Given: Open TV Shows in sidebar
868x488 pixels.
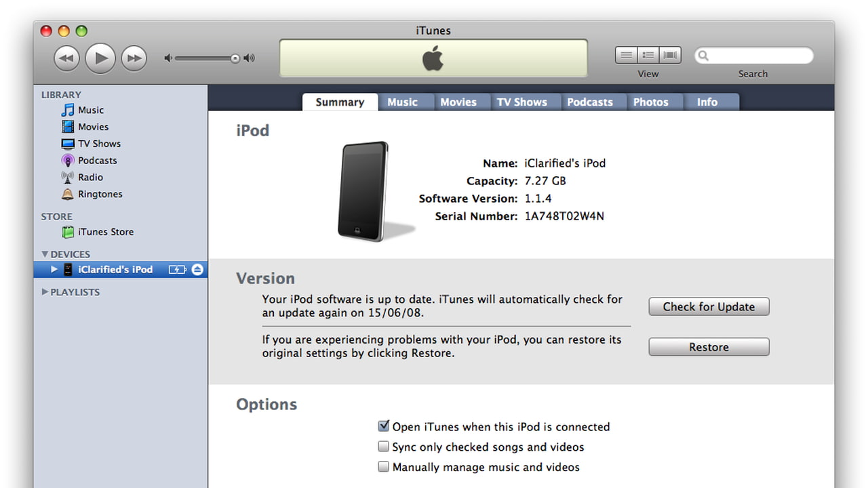Looking at the screenshot, I should point(91,144).
